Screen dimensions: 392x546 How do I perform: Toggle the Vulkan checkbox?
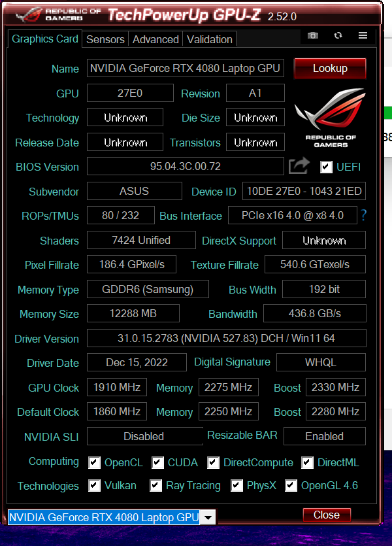94,486
